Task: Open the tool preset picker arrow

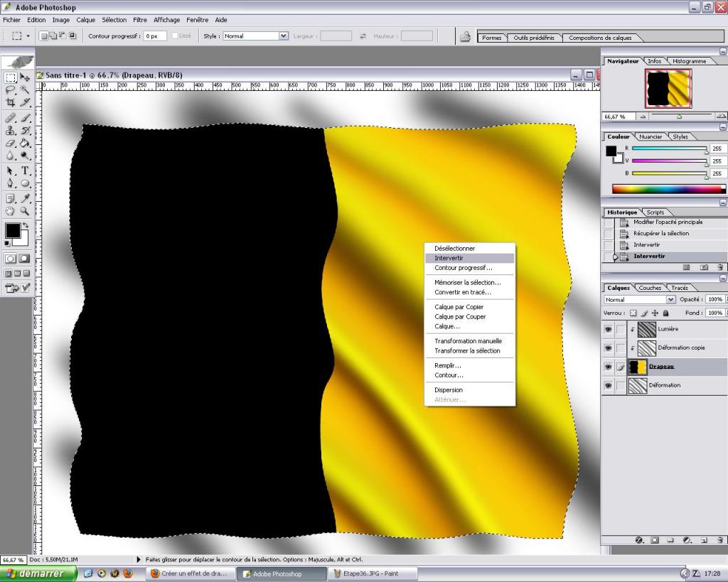Action: [28, 36]
